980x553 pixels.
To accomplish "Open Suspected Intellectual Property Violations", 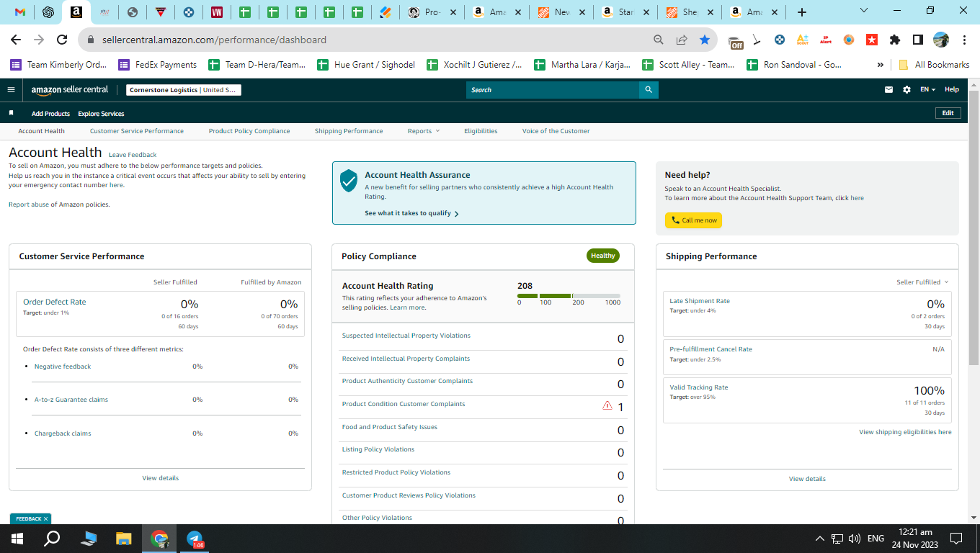I will pyautogui.click(x=406, y=336).
